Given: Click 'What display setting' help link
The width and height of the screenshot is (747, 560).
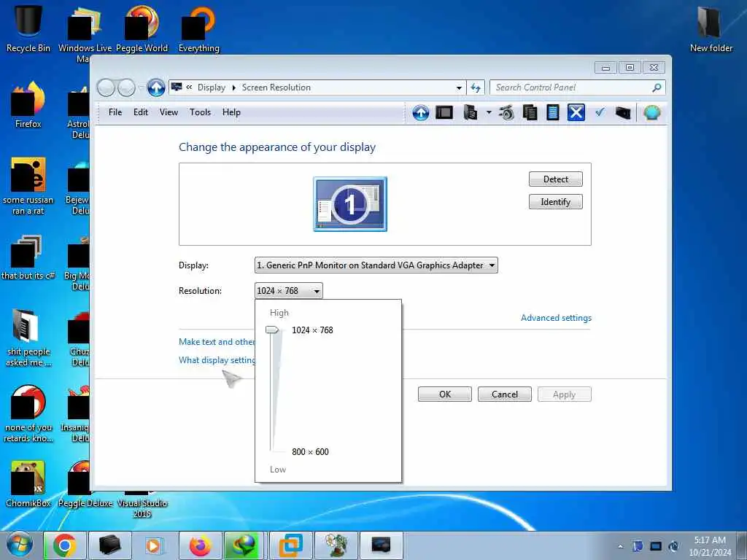Looking at the screenshot, I should (x=217, y=360).
